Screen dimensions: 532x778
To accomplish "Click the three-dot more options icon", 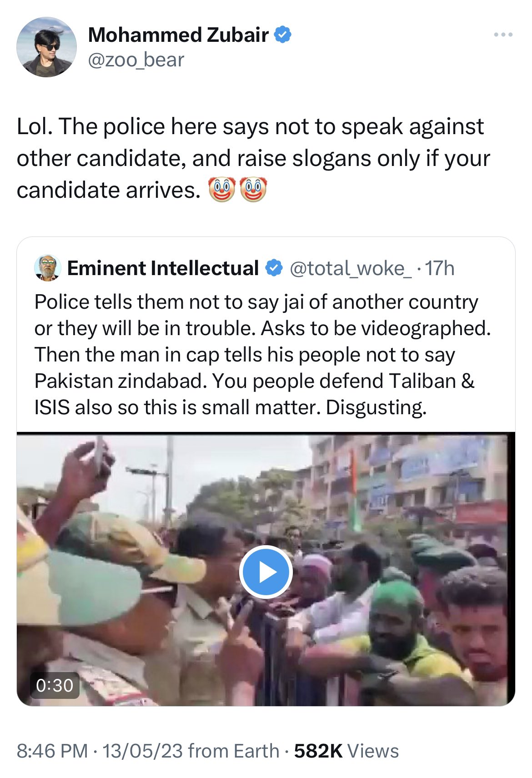I will pyautogui.click(x=503, y=35).
